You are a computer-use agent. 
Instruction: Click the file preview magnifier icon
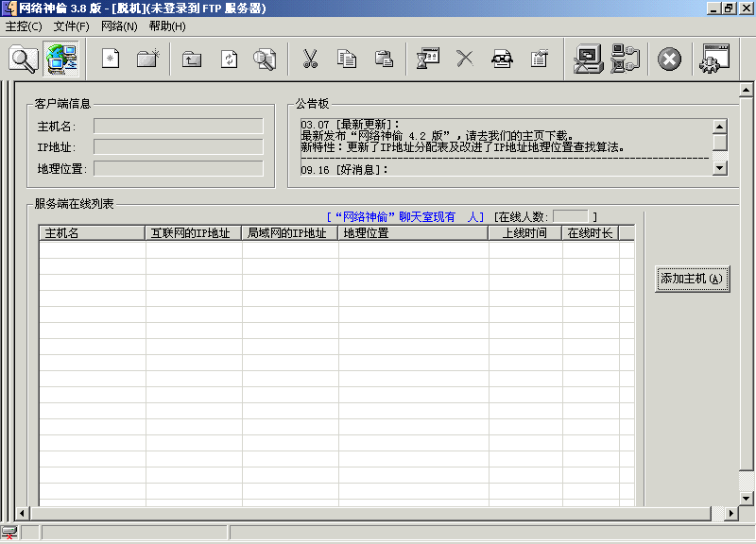pyautogui.click(x=265, y=59)
